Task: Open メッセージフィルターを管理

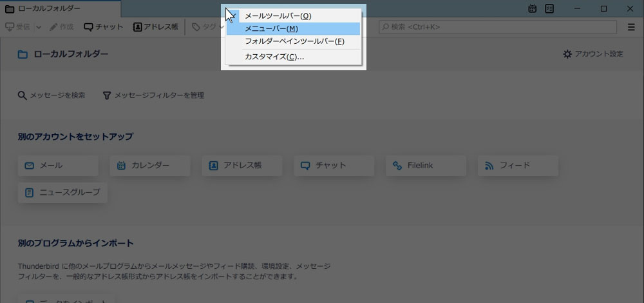Action: click(x=154, y=95)
